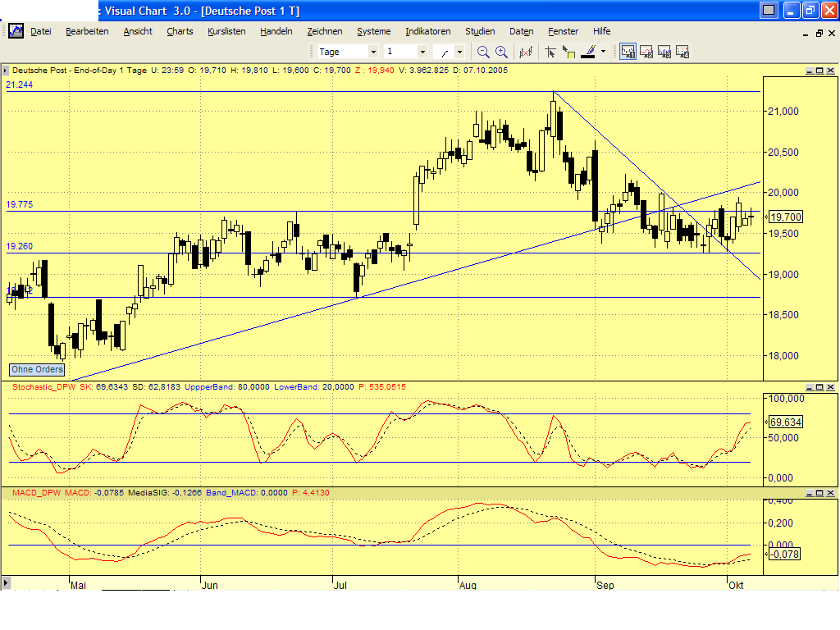The image size is (840, 630).
Task: Select the drawing pen tool
Action: 589,51
